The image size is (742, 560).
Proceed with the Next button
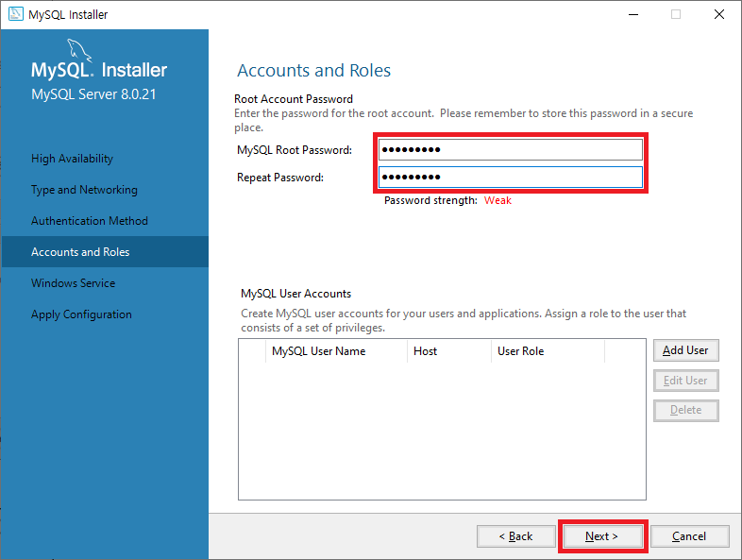click(x=602, y=536)
